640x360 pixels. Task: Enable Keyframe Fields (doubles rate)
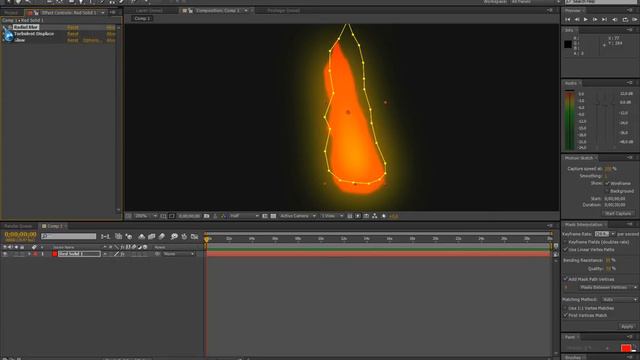coord(566,242)
